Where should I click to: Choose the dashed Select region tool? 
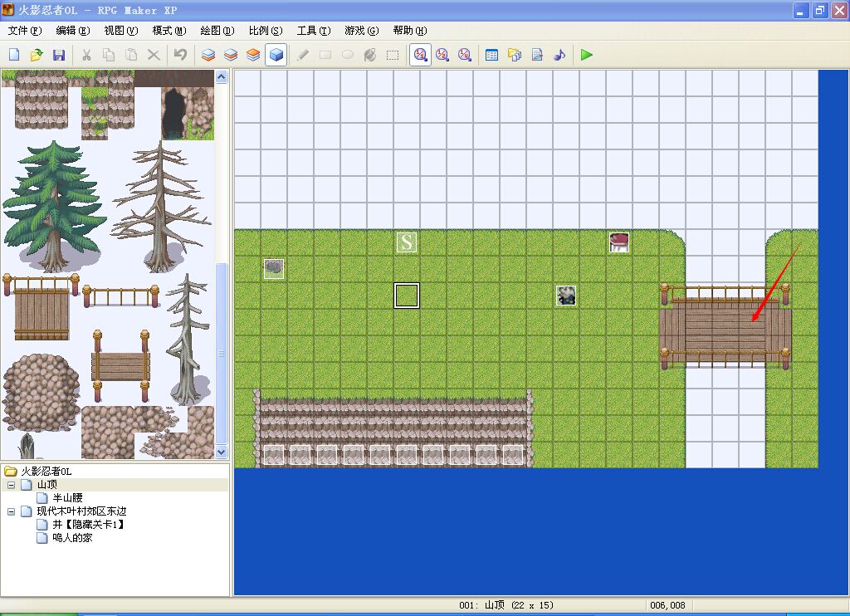pos(393,55)
